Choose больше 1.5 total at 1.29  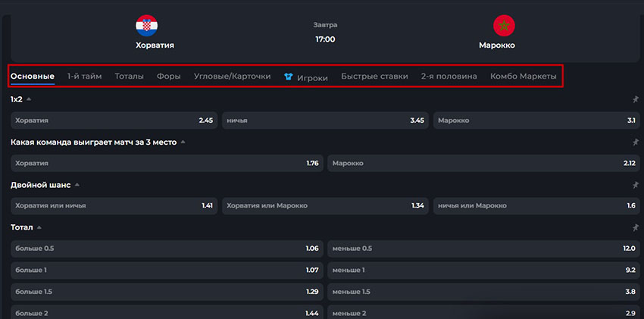(x=167, y=292)
